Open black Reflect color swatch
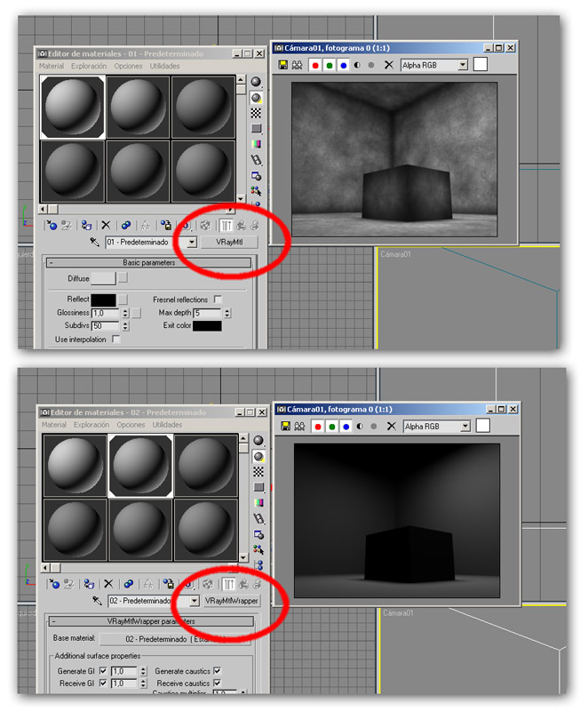The height and width of the screenshot is (711, 588). tap(103, 300)
